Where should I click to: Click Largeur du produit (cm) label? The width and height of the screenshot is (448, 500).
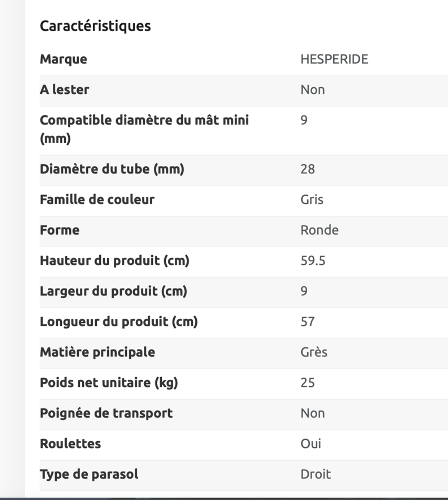point(113,291)
